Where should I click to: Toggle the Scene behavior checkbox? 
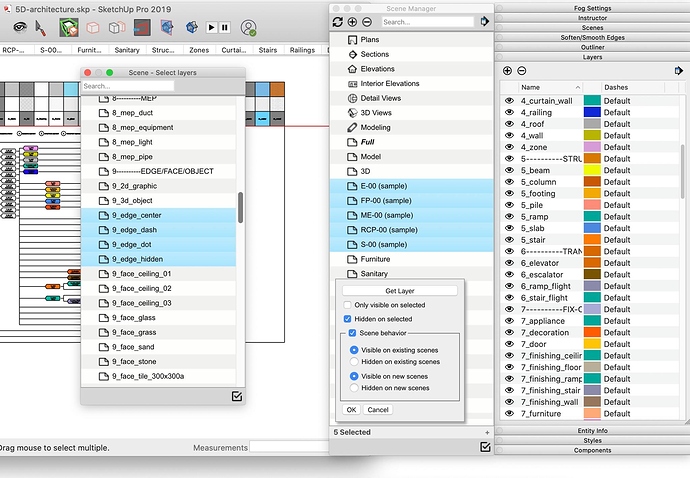(x=352, y=333)
